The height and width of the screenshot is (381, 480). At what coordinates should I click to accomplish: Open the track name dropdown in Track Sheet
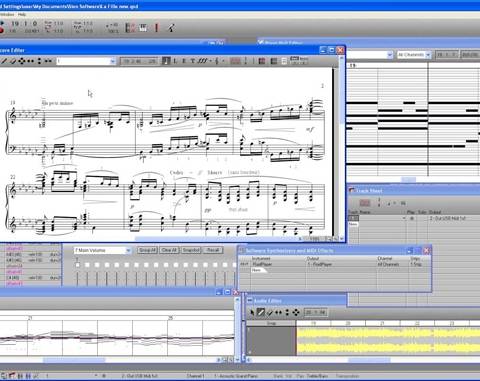404,218
